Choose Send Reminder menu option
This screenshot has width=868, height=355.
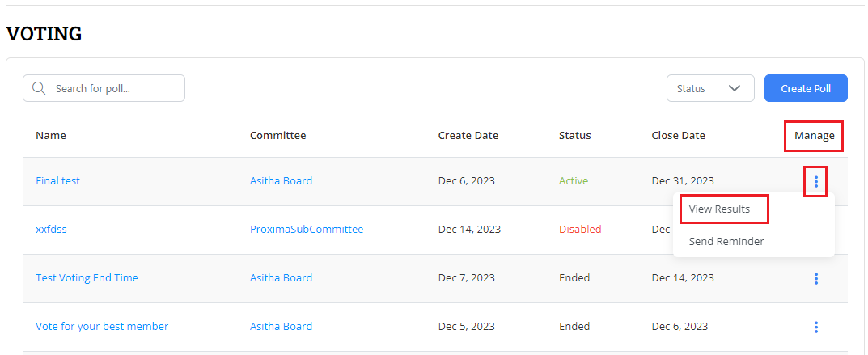(726, 241)
